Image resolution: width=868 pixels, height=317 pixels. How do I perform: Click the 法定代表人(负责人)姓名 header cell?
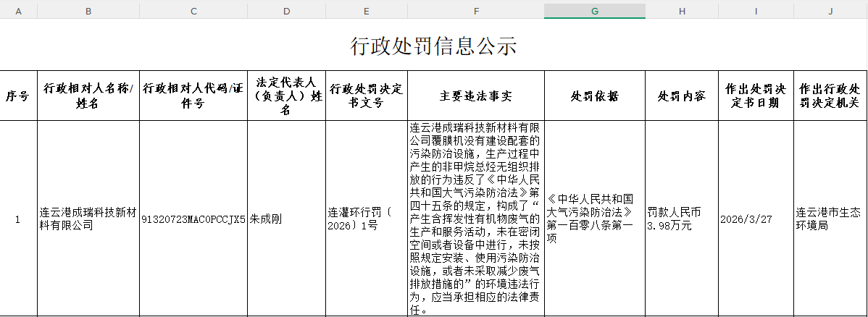click(x=286, y=96)
